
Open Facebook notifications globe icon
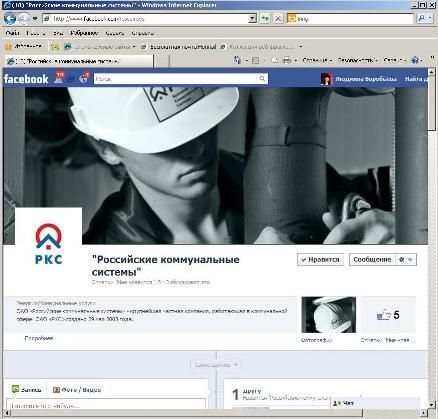(84, 78)
